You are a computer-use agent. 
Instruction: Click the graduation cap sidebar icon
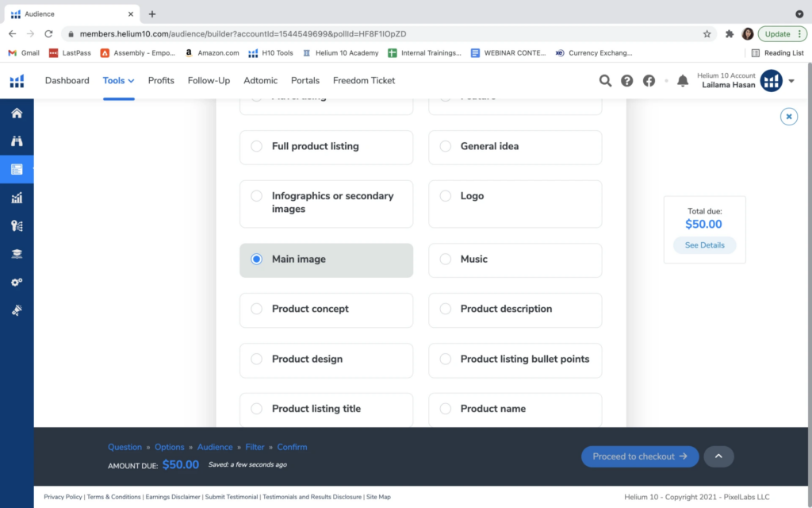(x=17, y=254)
